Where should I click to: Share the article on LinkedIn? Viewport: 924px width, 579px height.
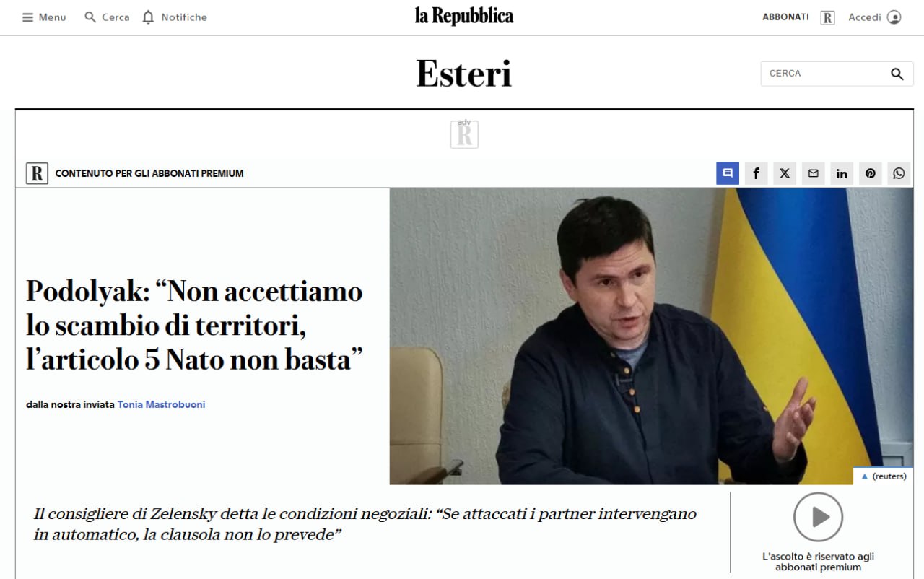pyautogui.click(x=842, y=173)
